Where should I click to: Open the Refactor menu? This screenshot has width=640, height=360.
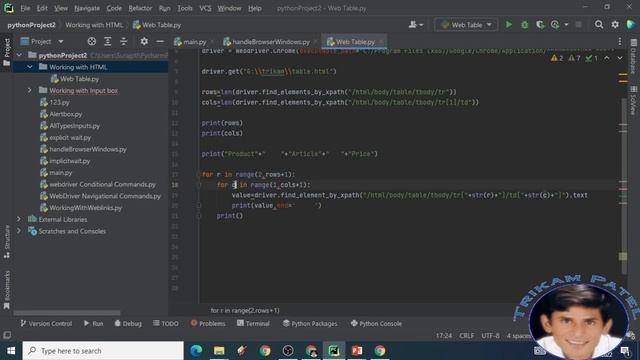tap(140, 8)
